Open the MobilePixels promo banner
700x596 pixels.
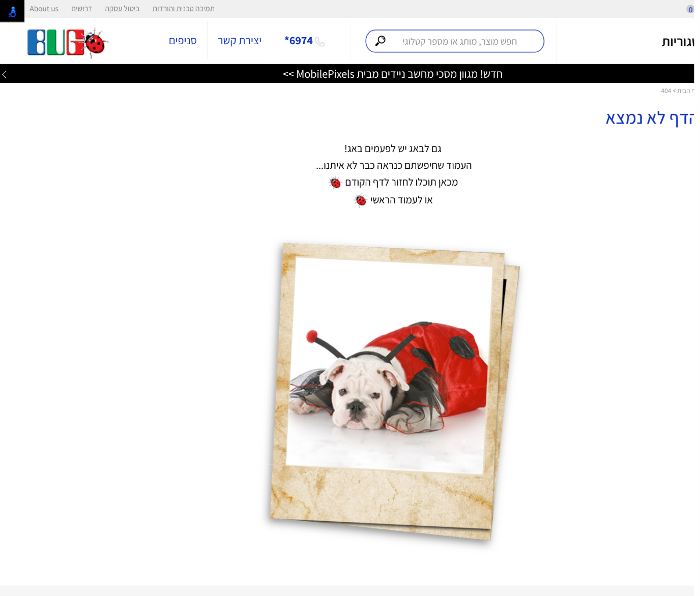392,74
